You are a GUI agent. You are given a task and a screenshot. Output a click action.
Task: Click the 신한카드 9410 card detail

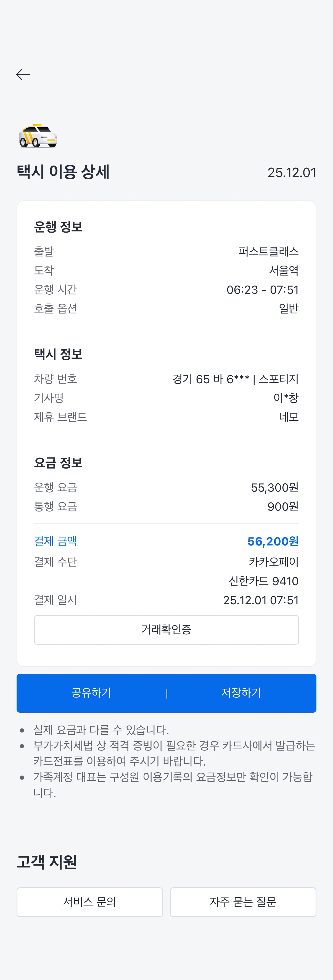click(263, 581)
